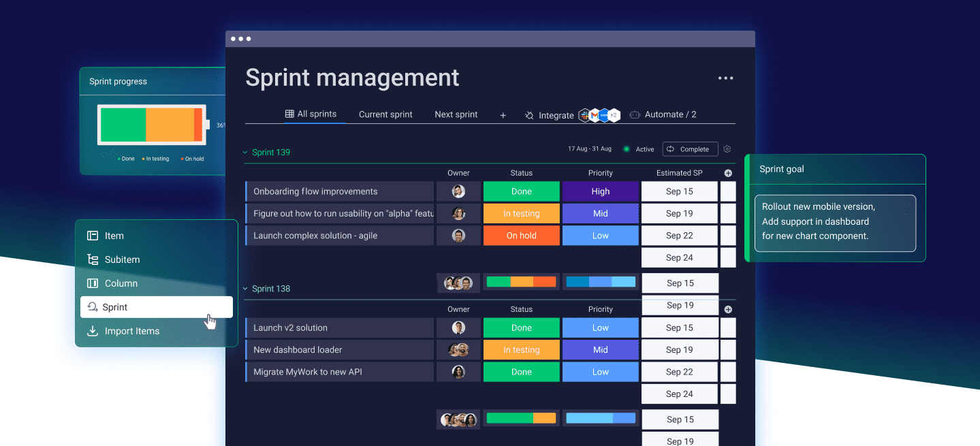Add column via plus icon in Sprint 138
The height and width of the screenshot is (446, 980).
point(728,309)
